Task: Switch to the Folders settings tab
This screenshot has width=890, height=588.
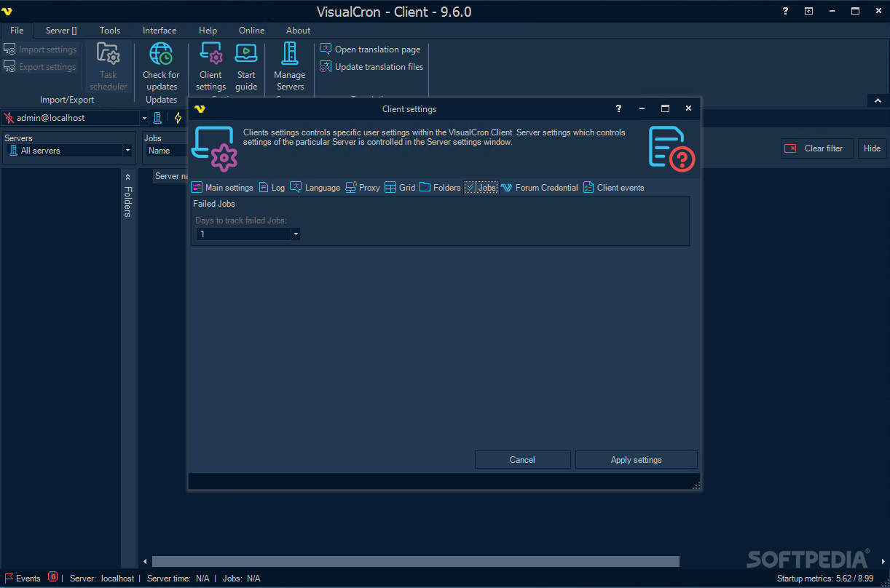Action: click(x=440, y=188)
